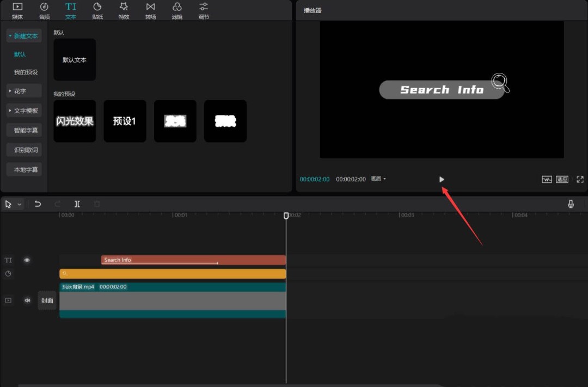Click the 封面 cover button
Viewport: 588px width, 387px height.
click(47, 300)
